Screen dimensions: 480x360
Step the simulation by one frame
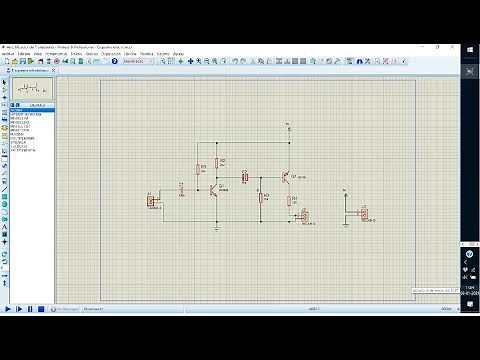point(19,309)
